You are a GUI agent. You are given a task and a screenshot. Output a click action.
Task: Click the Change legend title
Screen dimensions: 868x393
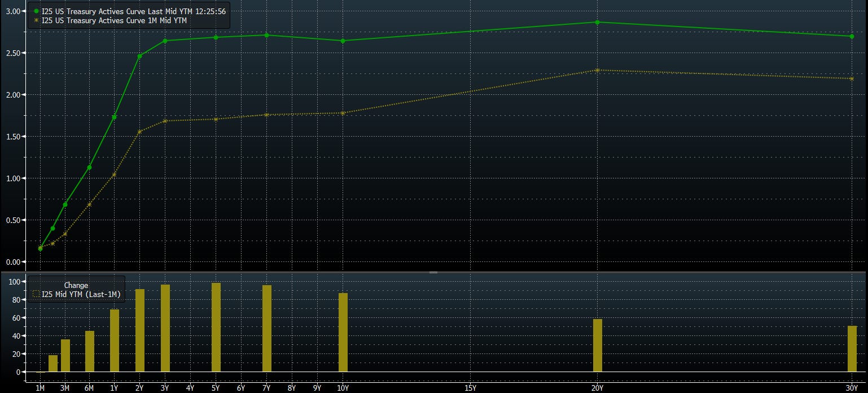[x=76, y=286]
